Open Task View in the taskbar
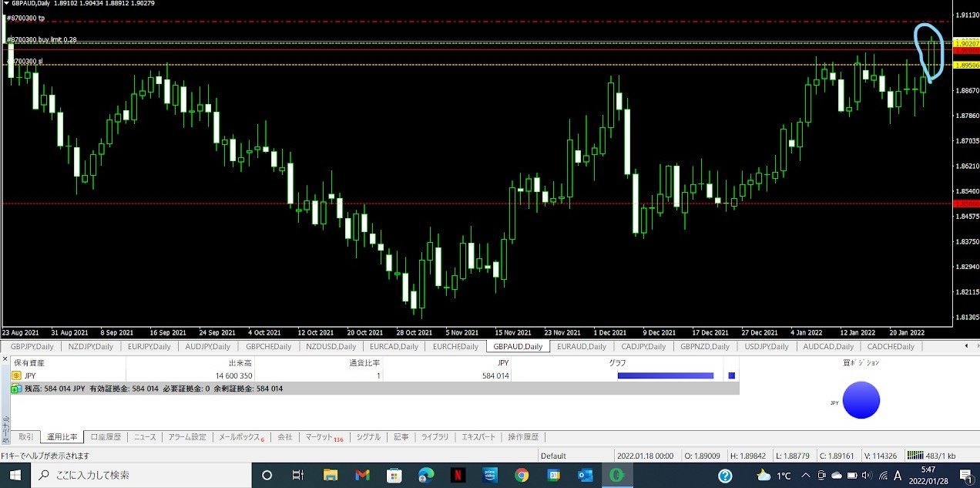The height and width of the screenshot is (488, 980). click(298, 475)
